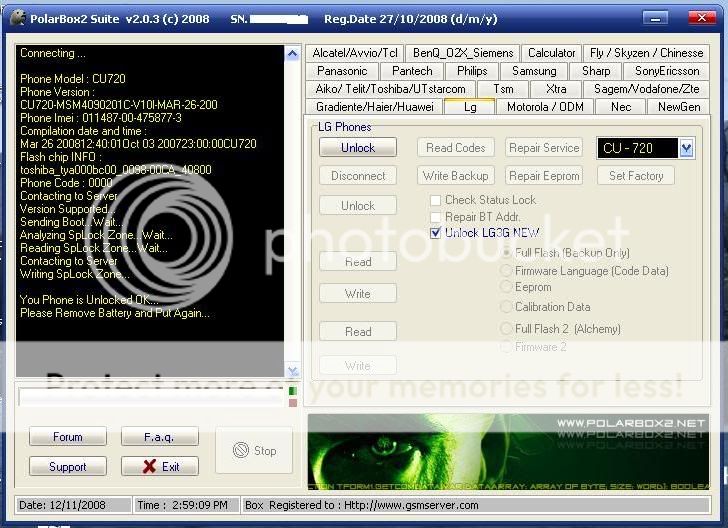Screen dimensions: 728x528
Task: Select the Xtra tab
Action: pos(556,89)
